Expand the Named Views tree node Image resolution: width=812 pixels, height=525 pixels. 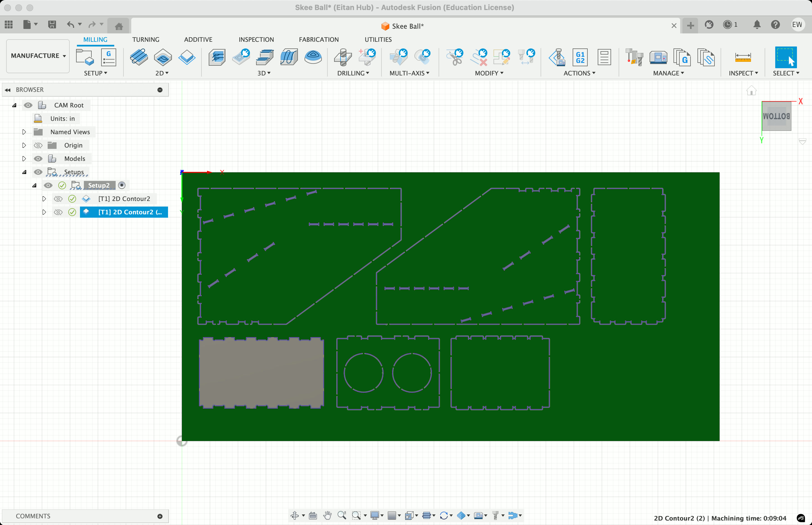click(24, 132)
